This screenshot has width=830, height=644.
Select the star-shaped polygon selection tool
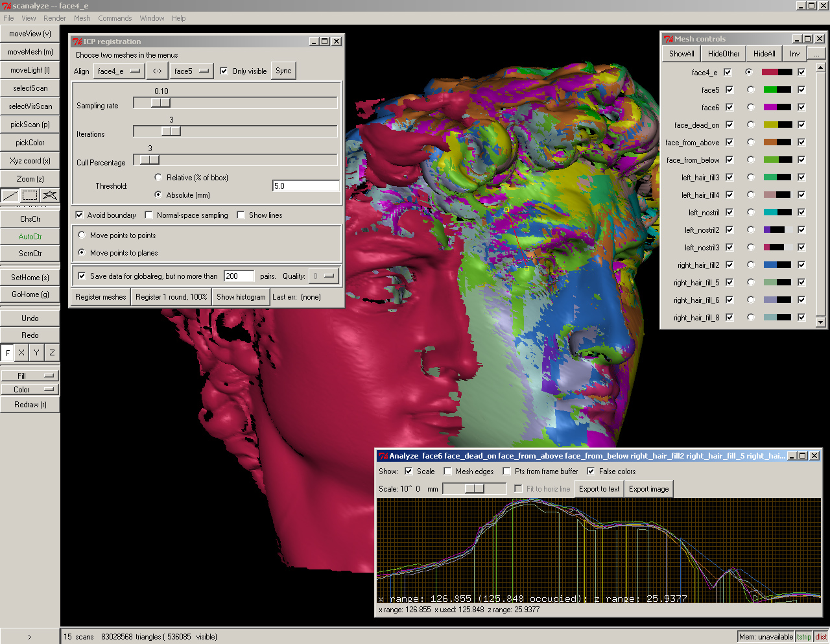pos(50,195)
